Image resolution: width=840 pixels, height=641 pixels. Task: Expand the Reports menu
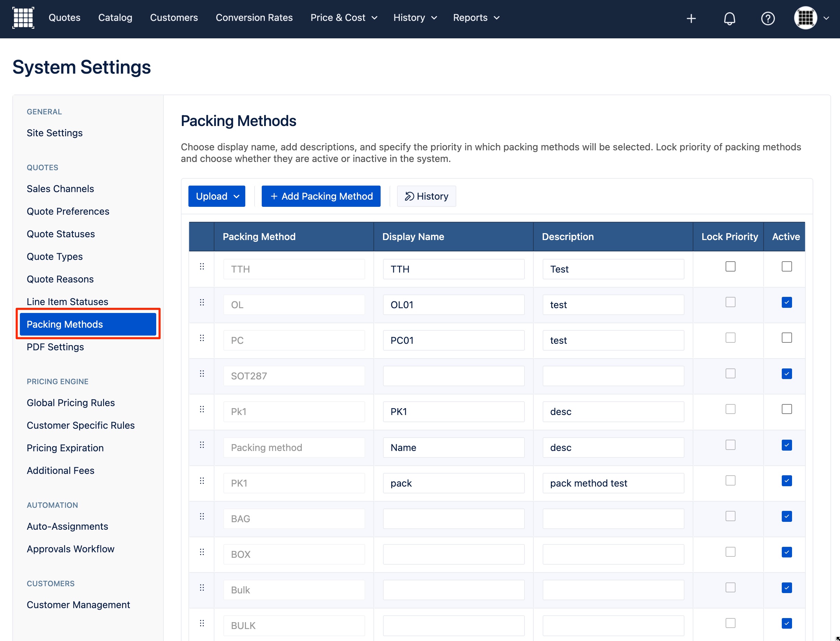pos(476,17)
